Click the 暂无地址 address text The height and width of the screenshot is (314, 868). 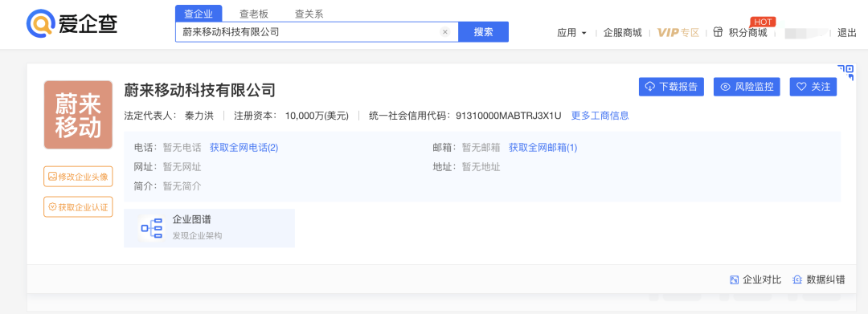[481, 167]
